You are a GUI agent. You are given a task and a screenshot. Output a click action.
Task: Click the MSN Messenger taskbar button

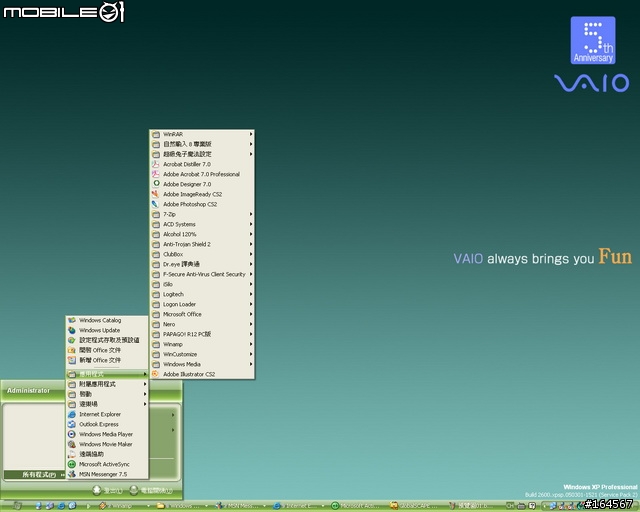(x=240, y=506)
